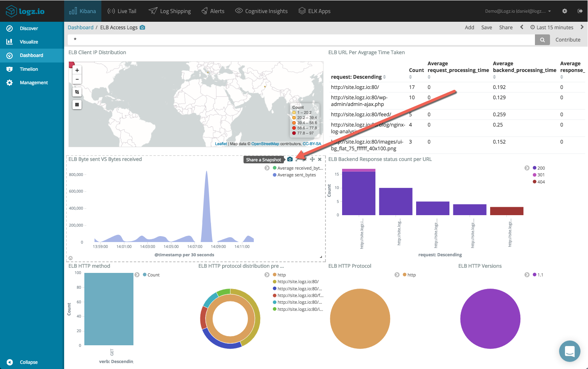
Task: Toggle legend of Byte sent VS received chart
Action: (x=267, y=168)
